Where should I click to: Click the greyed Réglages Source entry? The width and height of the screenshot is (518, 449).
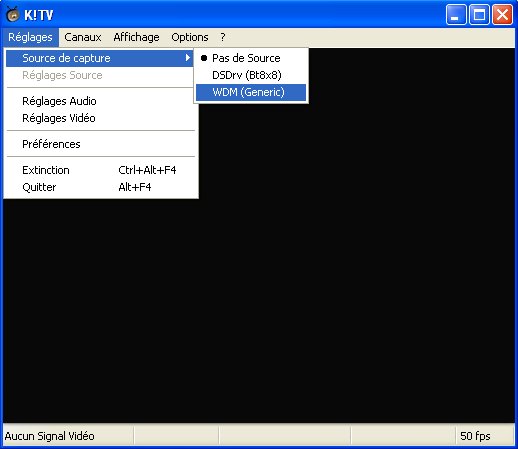[100, 75]
